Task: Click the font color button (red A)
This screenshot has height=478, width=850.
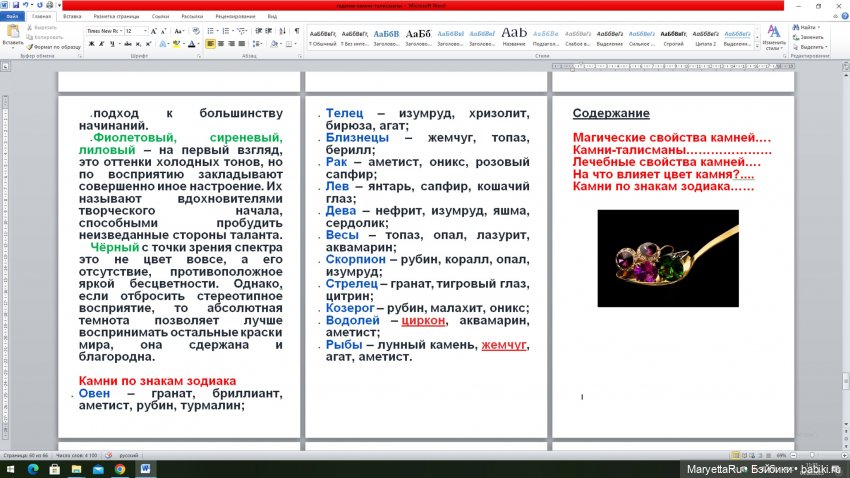Action: (x=192, y=44)
